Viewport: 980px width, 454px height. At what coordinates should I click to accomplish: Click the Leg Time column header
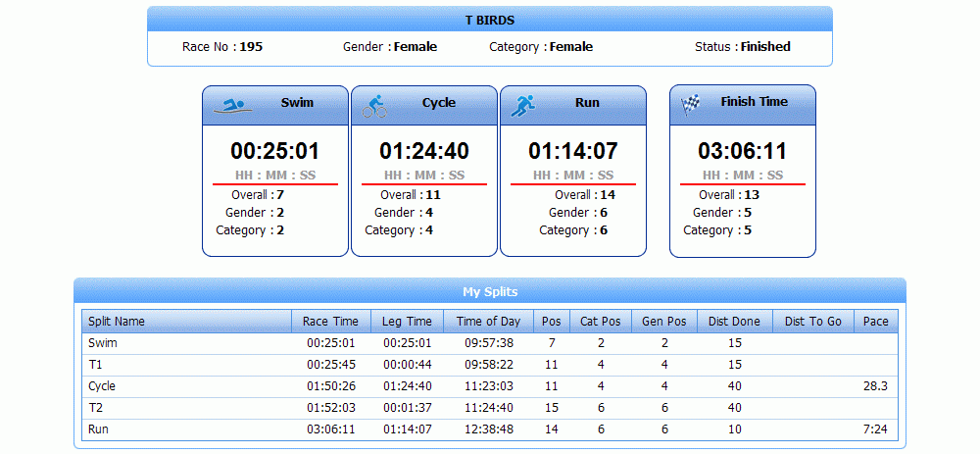tap(407, 322)
